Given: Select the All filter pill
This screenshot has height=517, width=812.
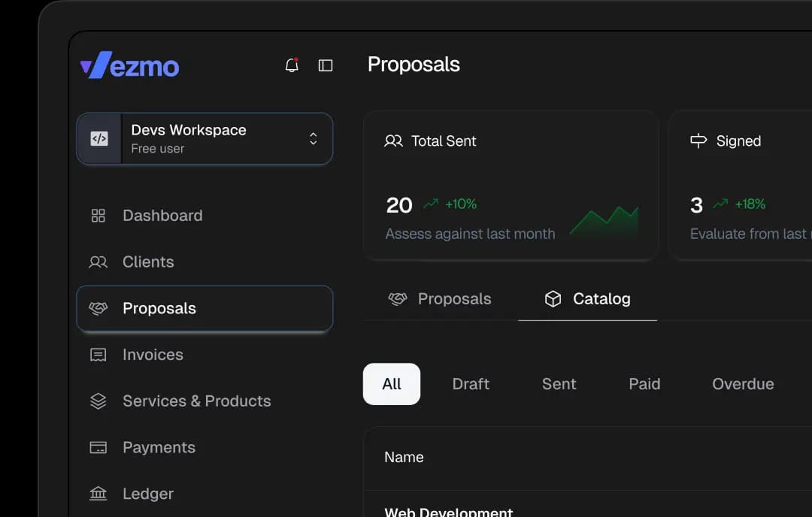Looking at the screenshot, I should (x=392, y=384).
